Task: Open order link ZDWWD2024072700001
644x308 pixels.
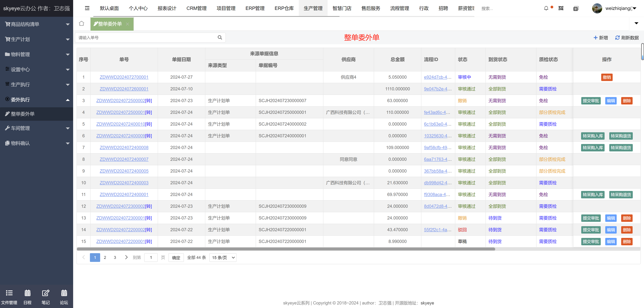Action: click(124, 77)
